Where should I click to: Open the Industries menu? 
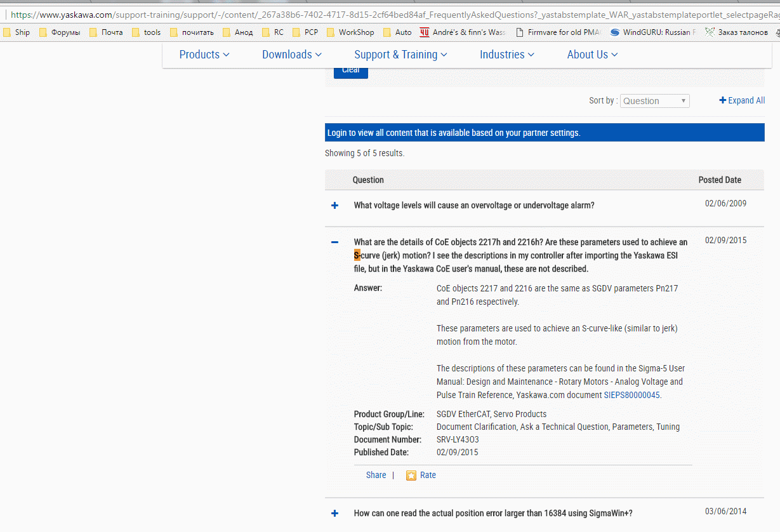point(506,55)
